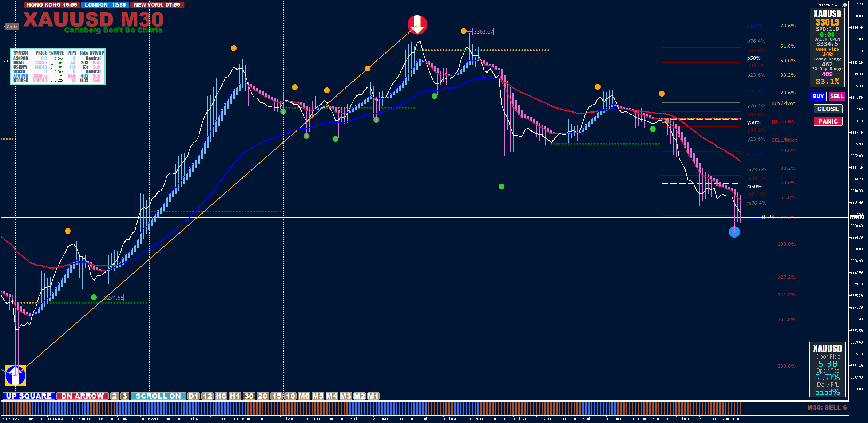Click the graduation cap icon top right
868x423 pixels.
(x=845, y=5)
